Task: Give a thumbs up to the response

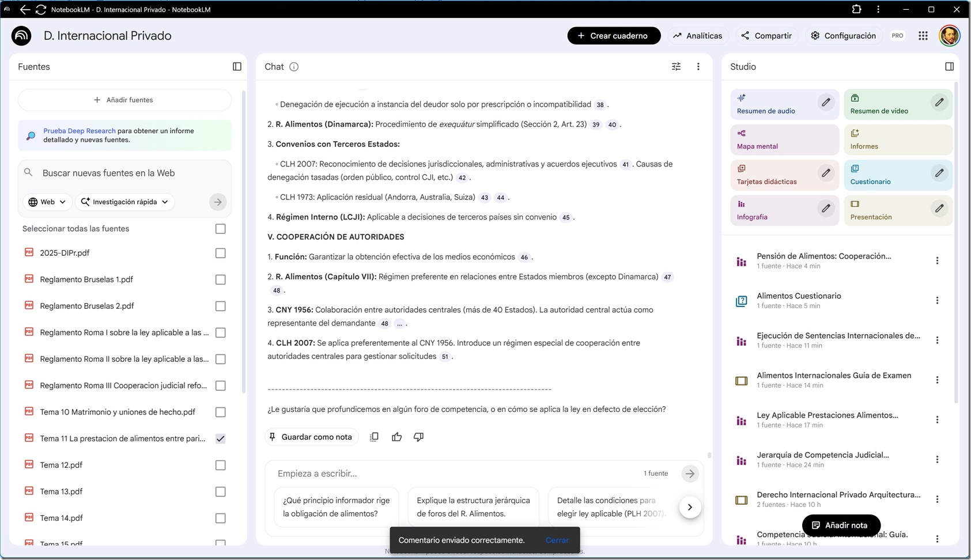Action: (x=397, y=437)
